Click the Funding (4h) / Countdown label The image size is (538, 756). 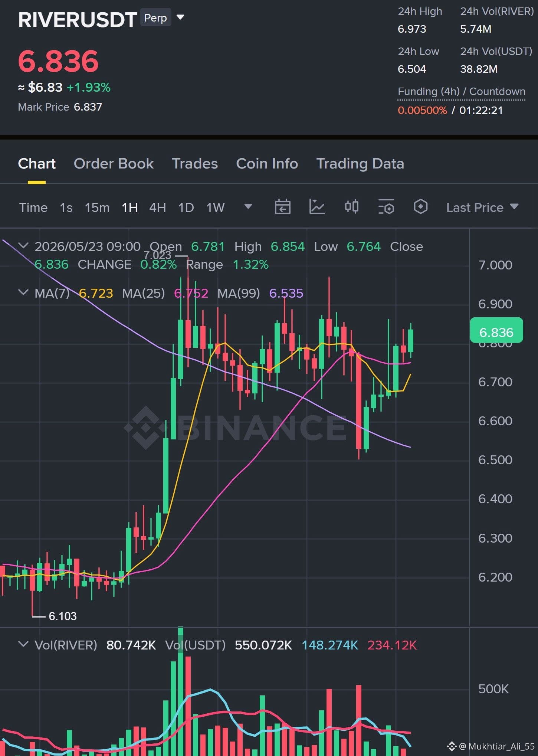(x=462, y=91)
